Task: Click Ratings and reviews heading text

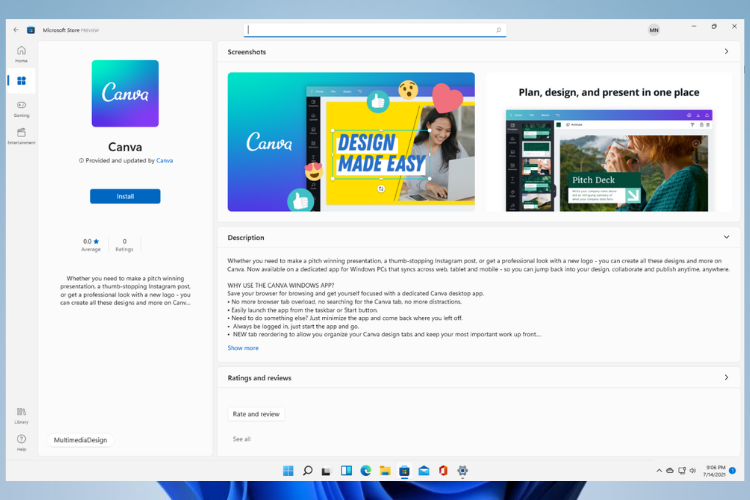Action: pos(259,378)
